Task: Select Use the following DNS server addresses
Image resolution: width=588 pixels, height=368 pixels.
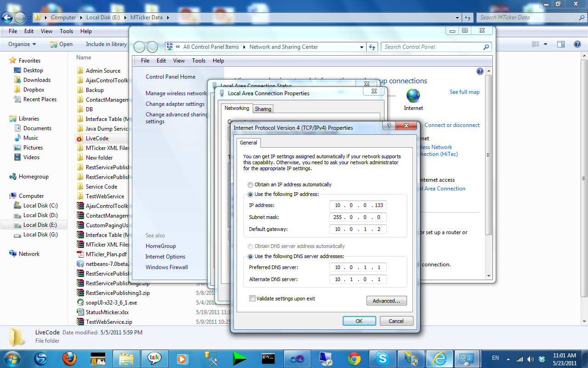Action: click(x=250, y=256)
